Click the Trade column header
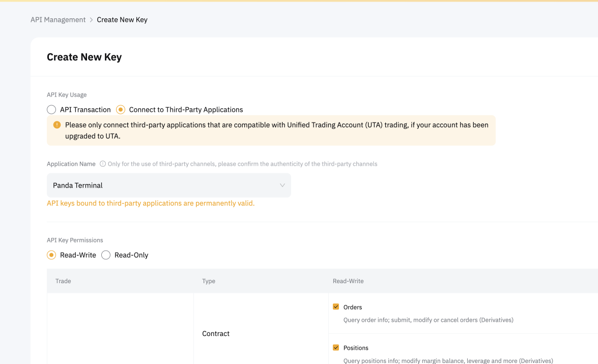598x364 pixels. [x=63, y=281]
